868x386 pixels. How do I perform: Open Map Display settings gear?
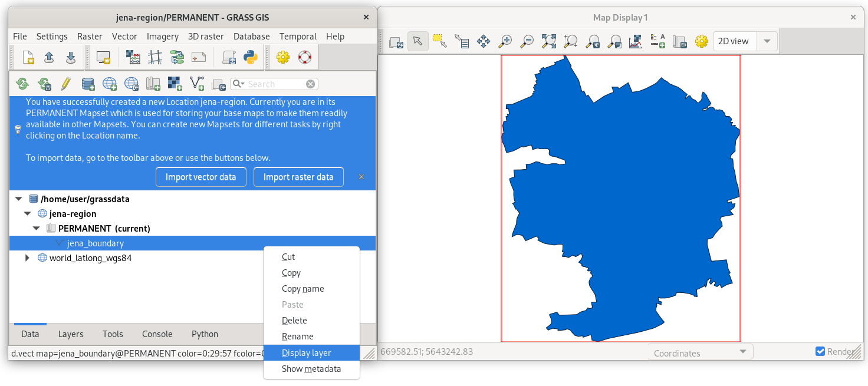(x=701, y=41)
